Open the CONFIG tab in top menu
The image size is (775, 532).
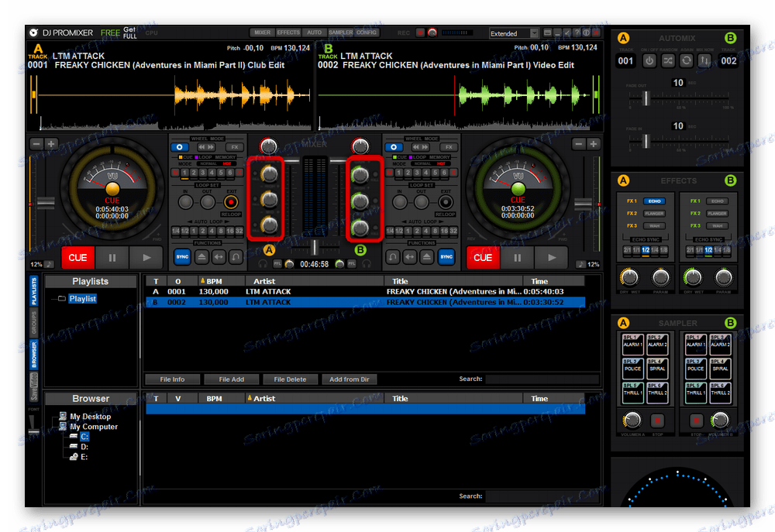(x=367, y=33)
